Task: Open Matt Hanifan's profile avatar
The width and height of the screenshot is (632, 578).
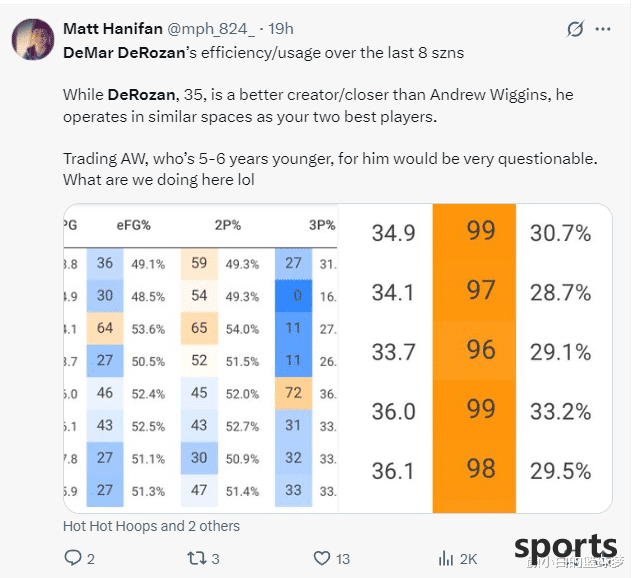Action: pyautogui.click(x=33, y=40)
